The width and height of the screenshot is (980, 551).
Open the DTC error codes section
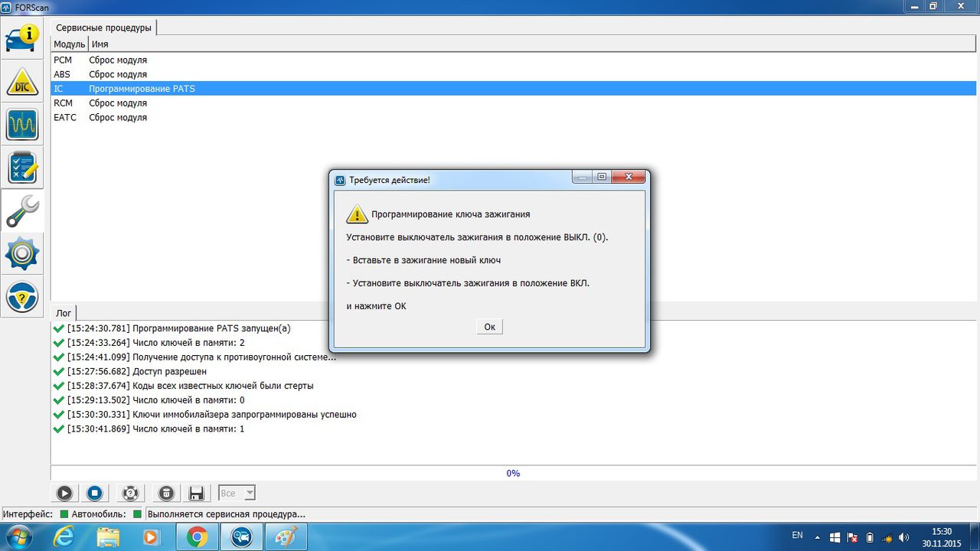(x=22, y=81)
